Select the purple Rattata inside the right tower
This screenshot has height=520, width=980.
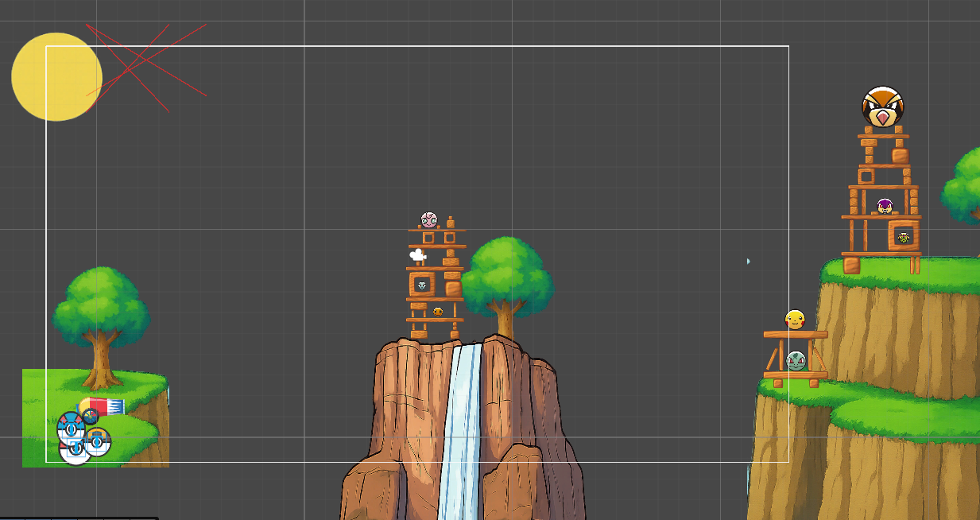point(885,206)
